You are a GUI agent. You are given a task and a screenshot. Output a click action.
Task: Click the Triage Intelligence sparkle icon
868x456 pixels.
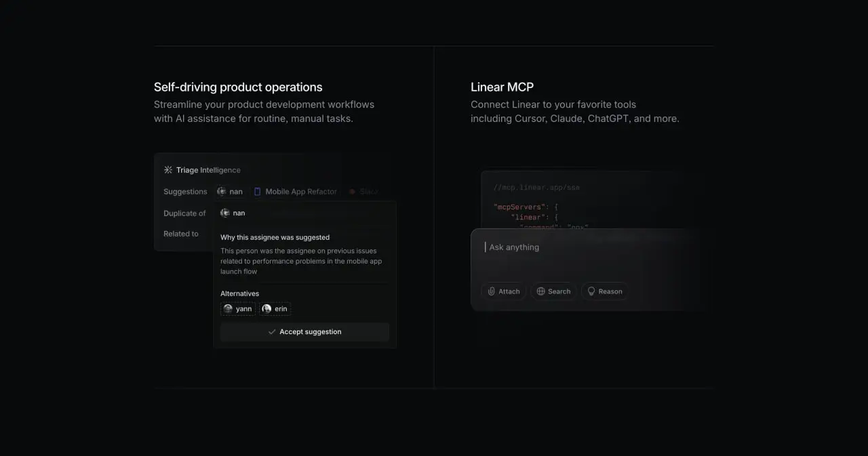pyautogui.click(x=168, y=170)
